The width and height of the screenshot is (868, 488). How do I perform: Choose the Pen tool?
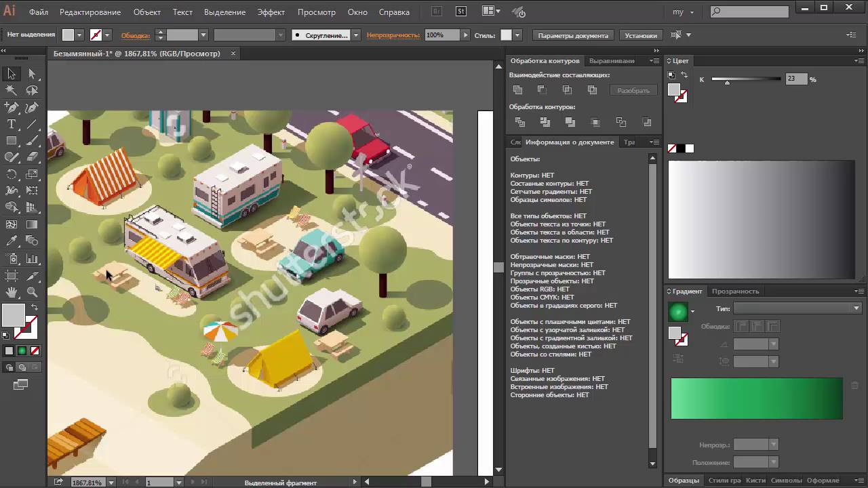[x=12, y=107]
